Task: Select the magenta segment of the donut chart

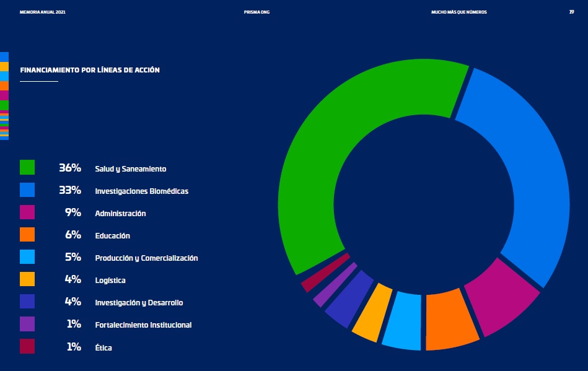Action: click(x=502, y=297)
